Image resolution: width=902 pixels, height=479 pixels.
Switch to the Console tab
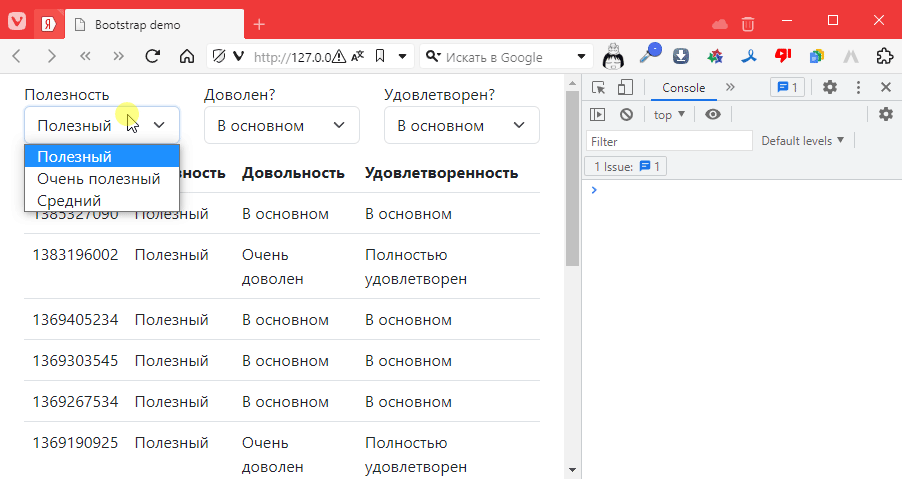684,88
